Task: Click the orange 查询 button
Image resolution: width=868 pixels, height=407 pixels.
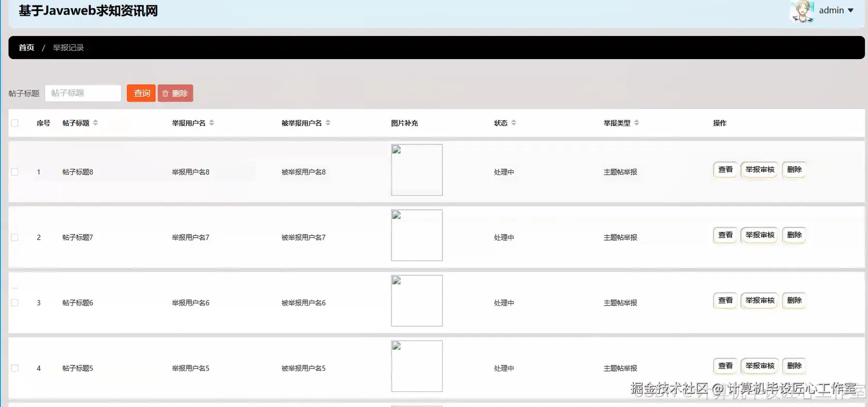Action: coord(141,93)
